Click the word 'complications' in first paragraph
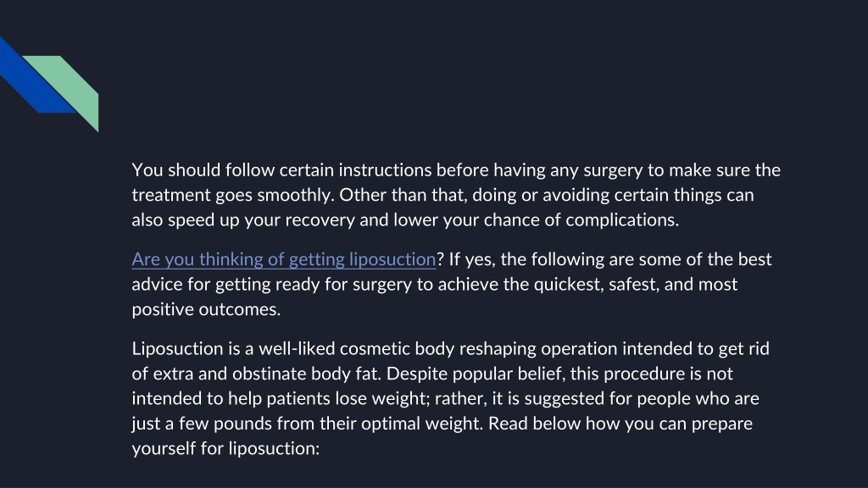The image size is (868, 488). [x=620, y=220]
